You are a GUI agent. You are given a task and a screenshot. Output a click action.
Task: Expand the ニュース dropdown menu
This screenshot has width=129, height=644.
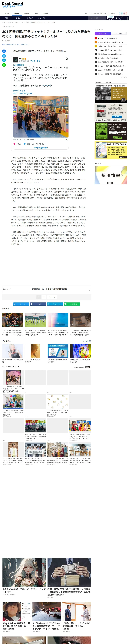point(42,18)
